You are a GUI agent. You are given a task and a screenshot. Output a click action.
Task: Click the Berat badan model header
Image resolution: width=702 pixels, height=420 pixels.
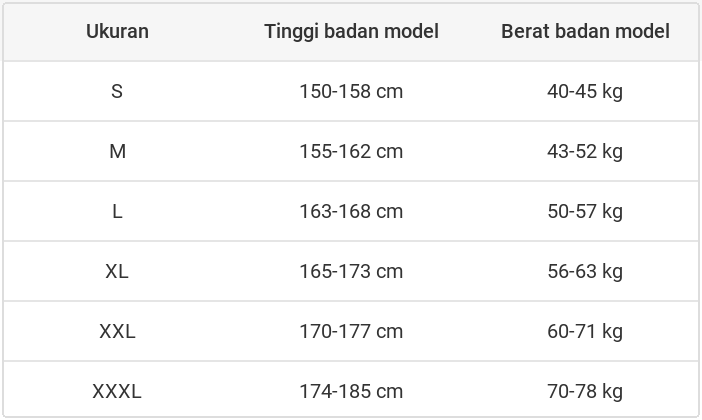[585, 31]
